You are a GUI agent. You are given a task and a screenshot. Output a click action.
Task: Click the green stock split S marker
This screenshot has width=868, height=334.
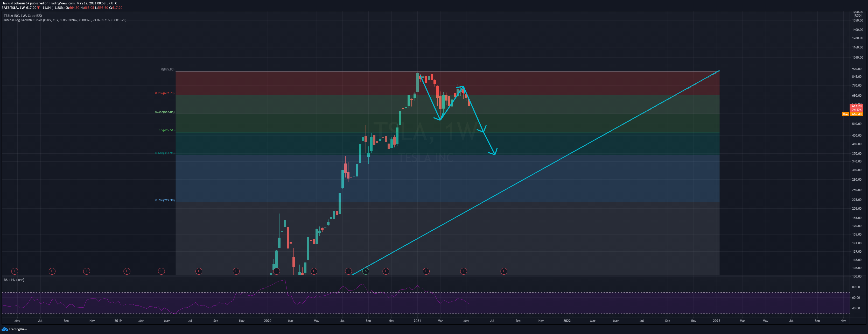tap(365, 271)
